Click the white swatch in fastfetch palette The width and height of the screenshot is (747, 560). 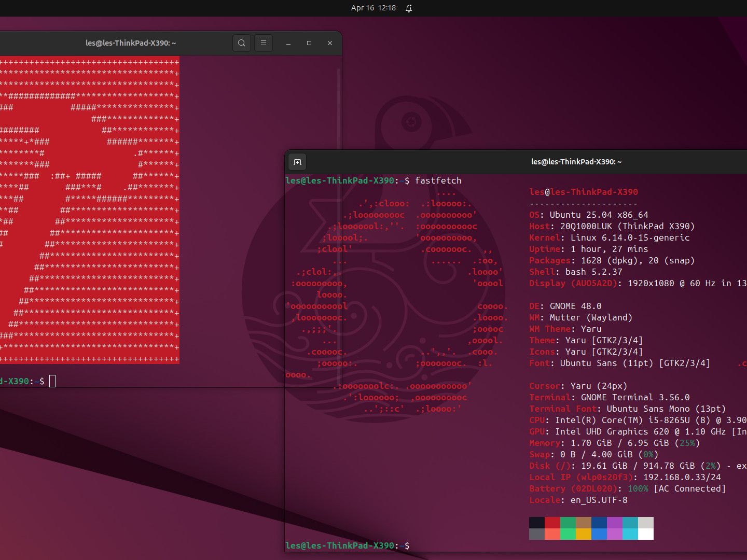646,534
